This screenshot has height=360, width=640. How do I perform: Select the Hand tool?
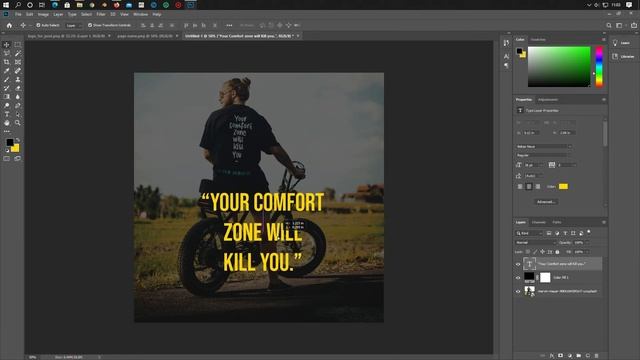7,122
